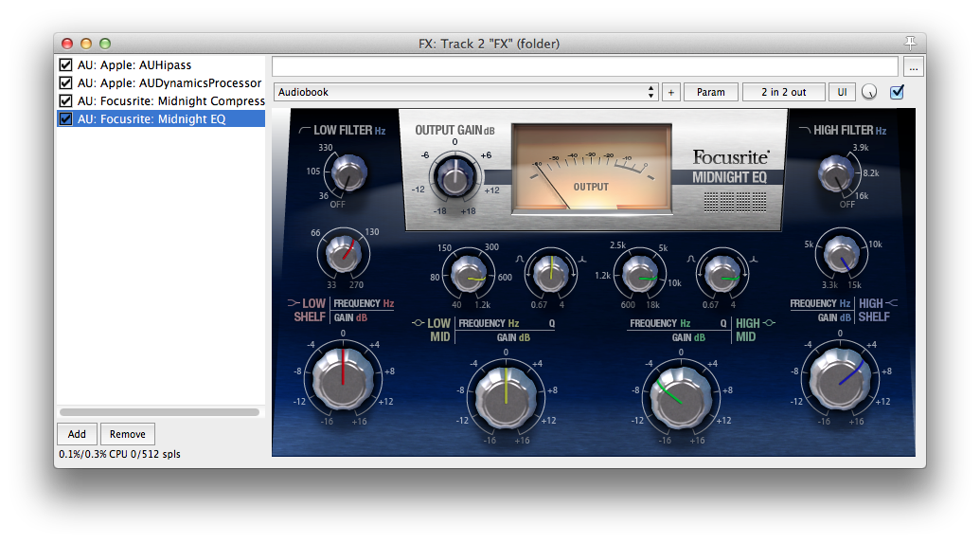Click the Low Mid Q knob

[x=546, y=274]
